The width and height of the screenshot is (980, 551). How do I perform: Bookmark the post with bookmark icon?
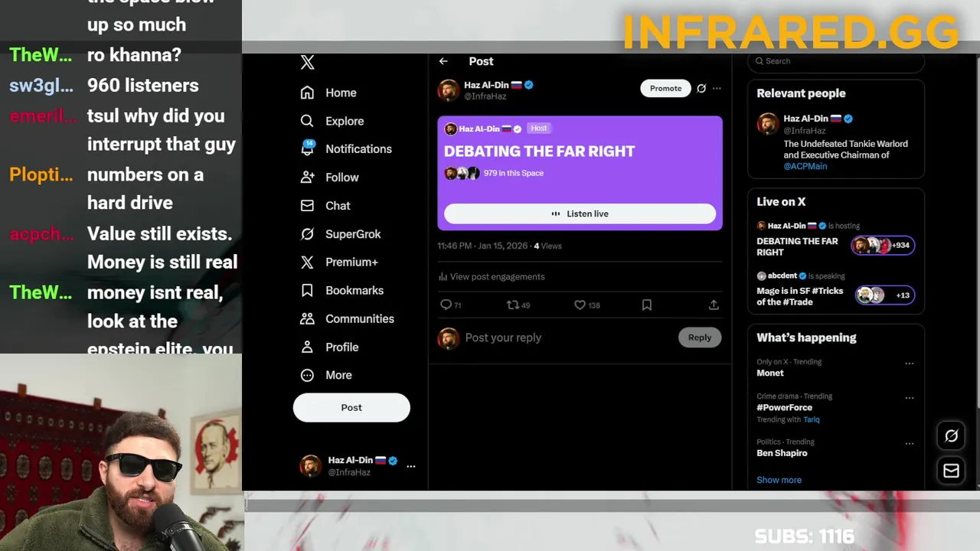(x=647, y=305)
